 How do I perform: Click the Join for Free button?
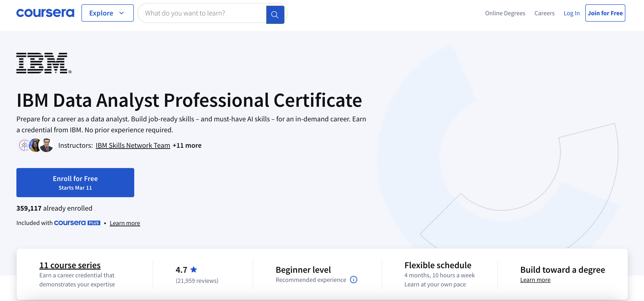[x=605, y=13]
